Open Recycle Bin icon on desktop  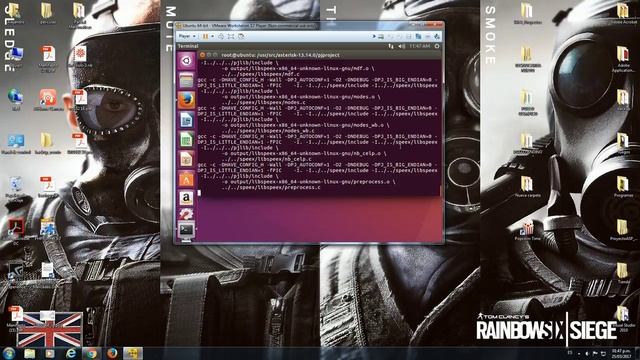click(x=16, y=188)
